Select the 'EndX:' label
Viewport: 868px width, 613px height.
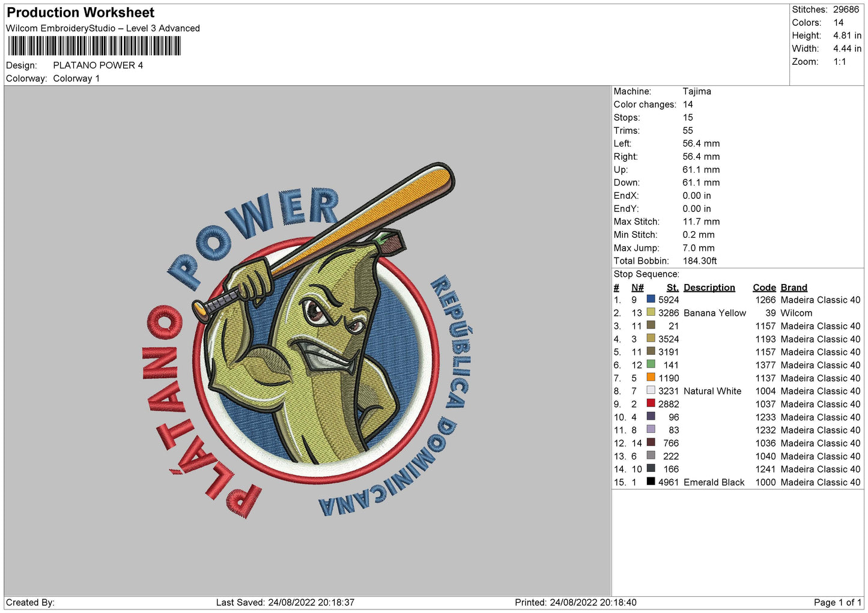(626, 196)
